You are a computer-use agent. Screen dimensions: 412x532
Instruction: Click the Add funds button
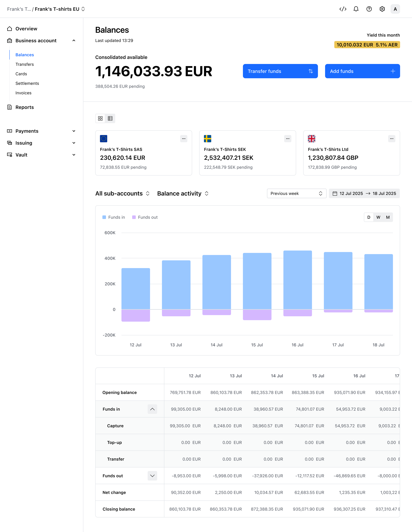362,71
